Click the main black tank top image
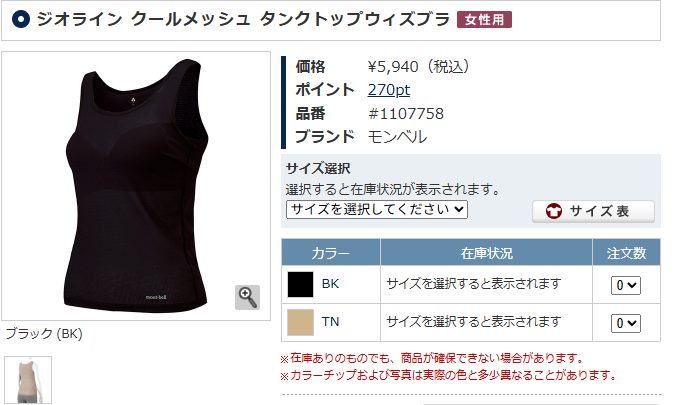This screenshot has height=405, width=686. pos(136,186)
